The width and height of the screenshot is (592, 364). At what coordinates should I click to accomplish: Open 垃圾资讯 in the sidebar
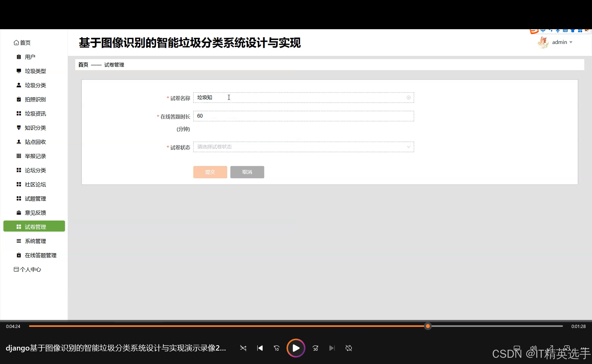point(35,114)
